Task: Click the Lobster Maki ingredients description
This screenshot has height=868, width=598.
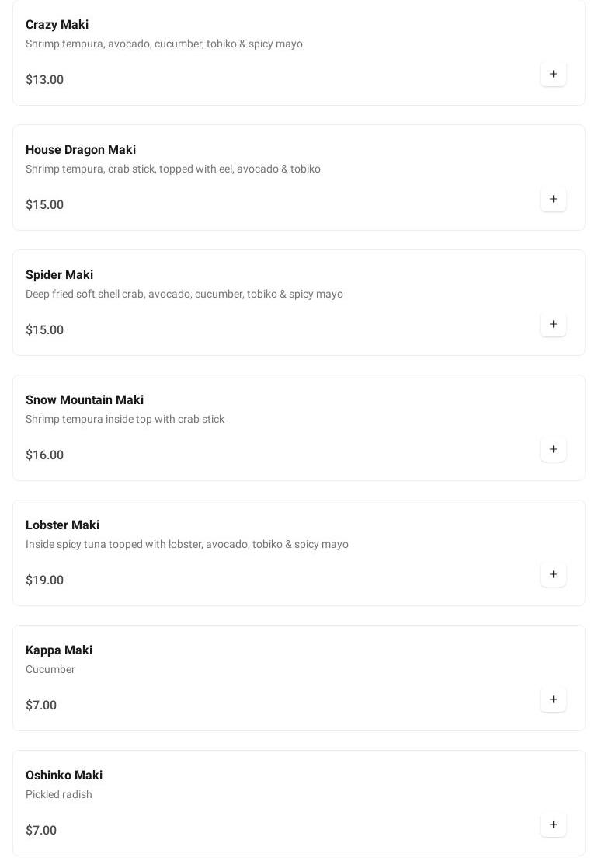Action: tap(186, 544)
